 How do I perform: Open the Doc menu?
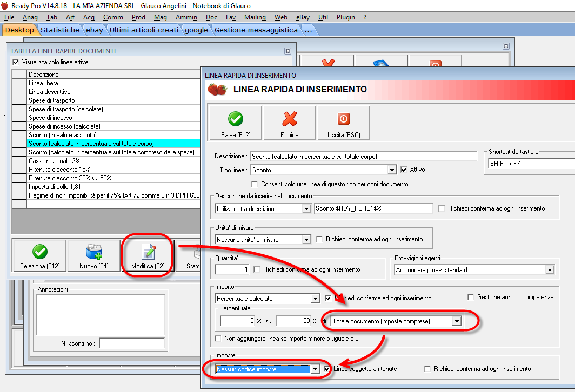click(211, 17)
